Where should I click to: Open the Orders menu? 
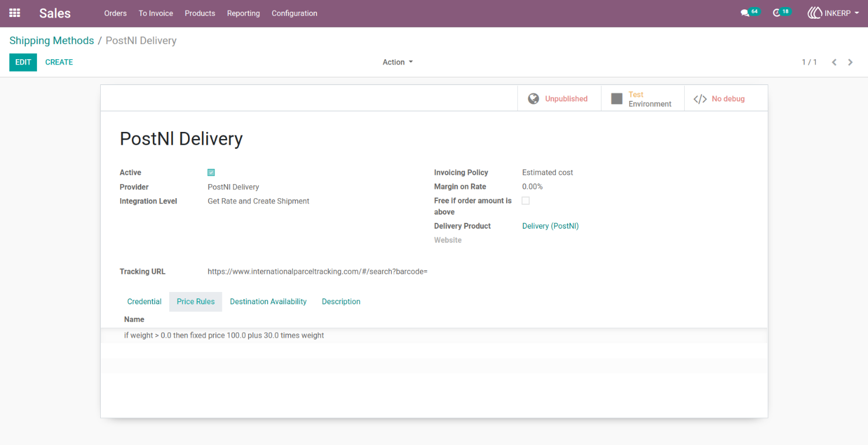115,13
